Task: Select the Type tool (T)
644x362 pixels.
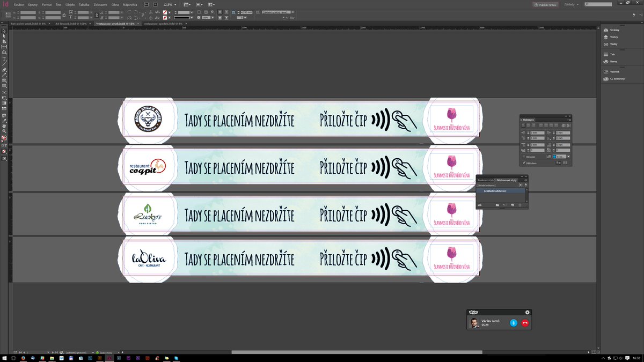Action: [4, 59]
